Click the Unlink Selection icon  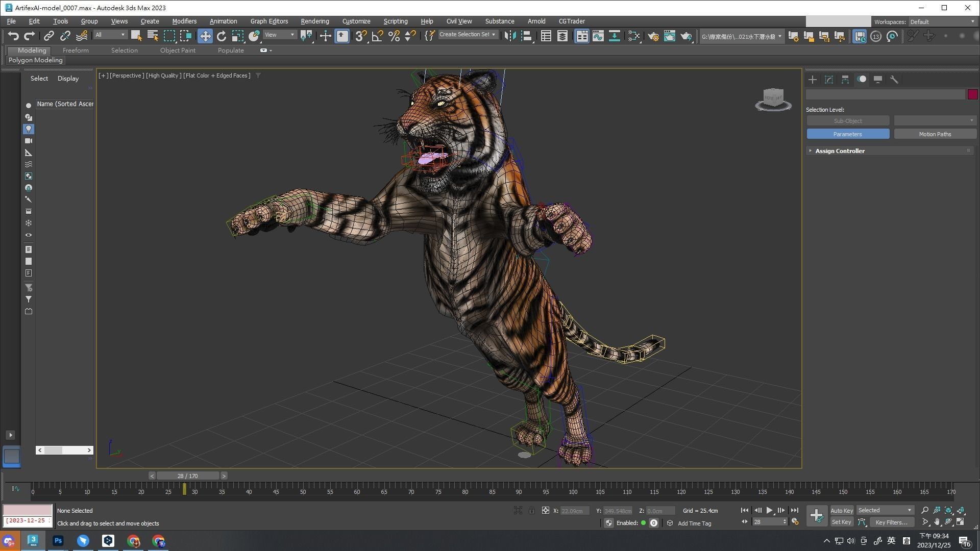tap(65, 36)
